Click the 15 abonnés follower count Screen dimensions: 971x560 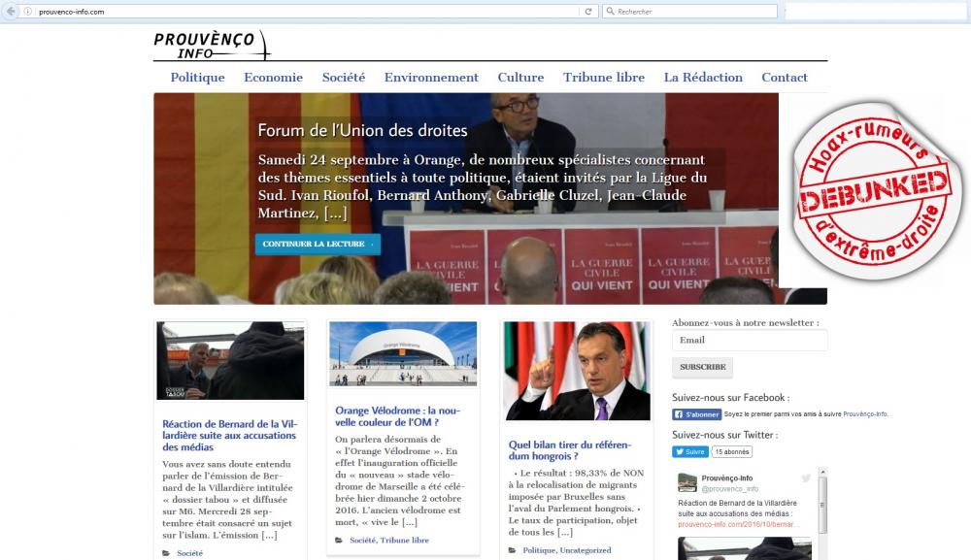click(732, 451)
